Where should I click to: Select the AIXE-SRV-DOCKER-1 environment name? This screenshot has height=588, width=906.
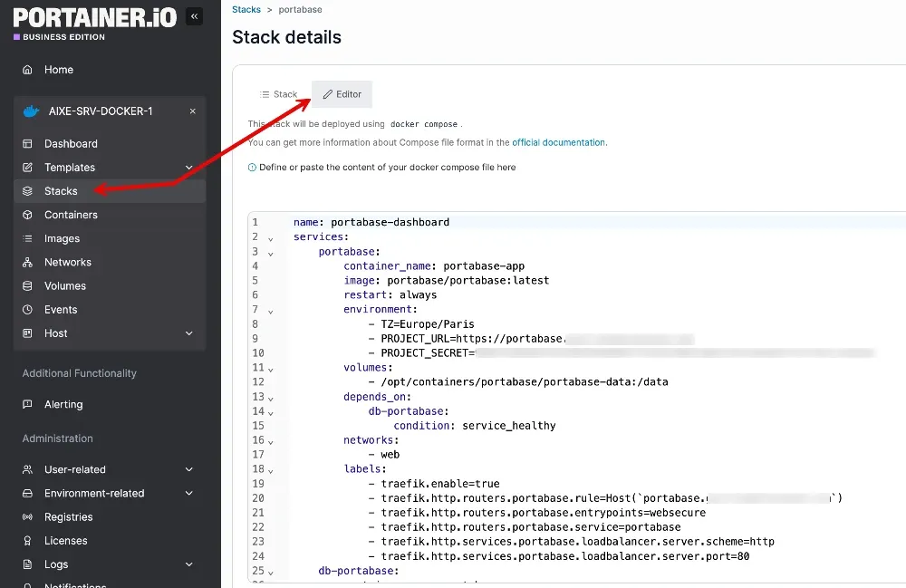[101, 111]
